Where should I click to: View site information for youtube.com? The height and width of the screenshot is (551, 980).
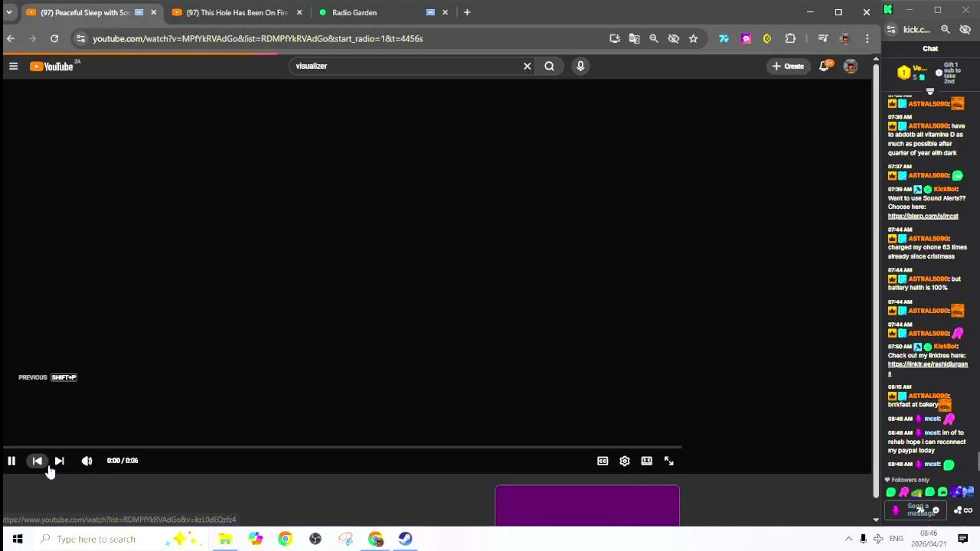click(80, 38)
